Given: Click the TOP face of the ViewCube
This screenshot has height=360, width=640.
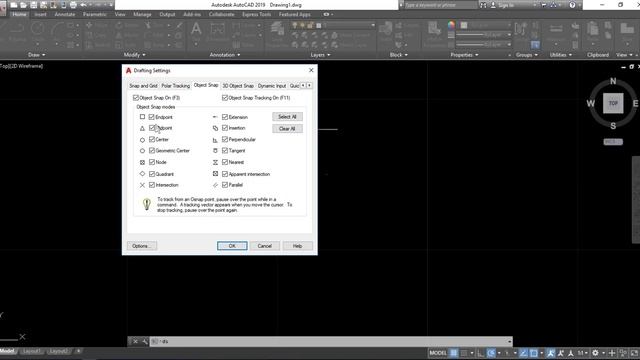Looking at the screenshot, I should click(613, 103).
